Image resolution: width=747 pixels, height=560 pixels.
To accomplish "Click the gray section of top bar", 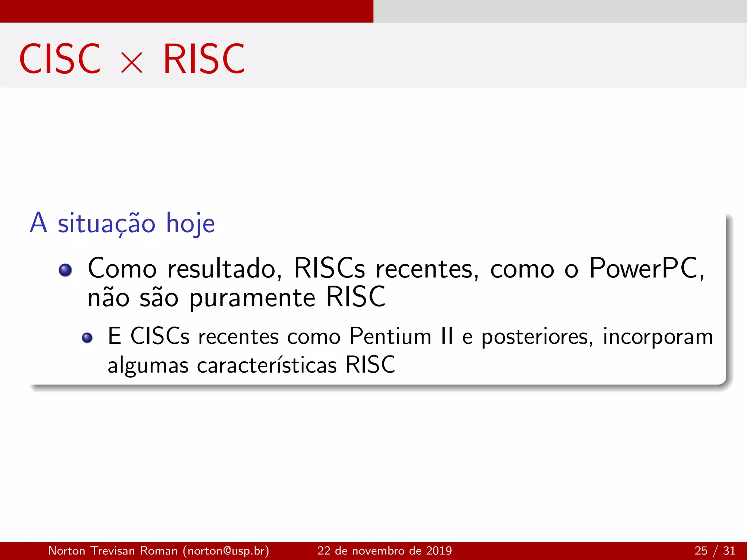I will (x=560, y=11).
